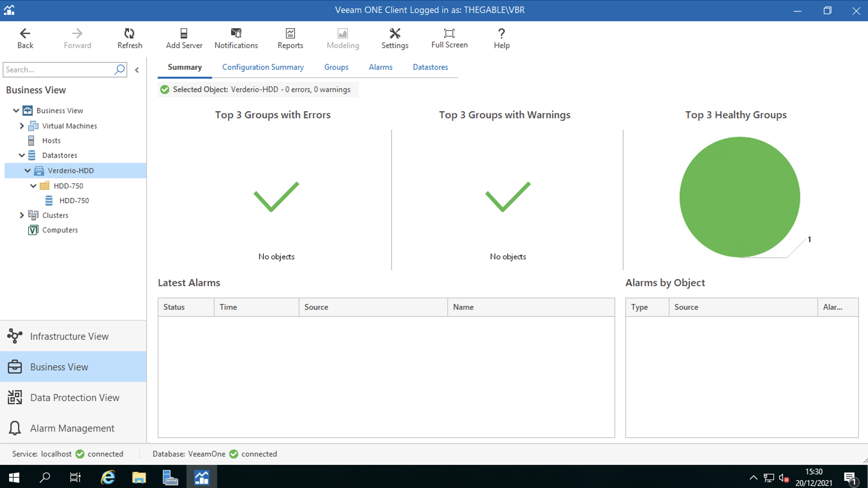The image size is (868, 488).
Task: Click the Database connected status icon
Action: pyautogui.click(x=234, y=454)
